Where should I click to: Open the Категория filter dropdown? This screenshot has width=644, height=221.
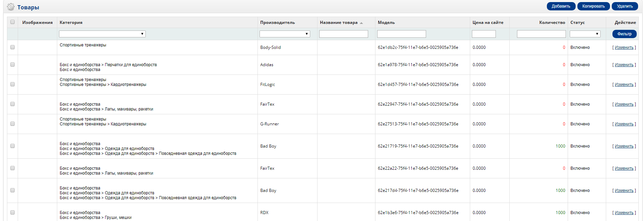point(102,34)
